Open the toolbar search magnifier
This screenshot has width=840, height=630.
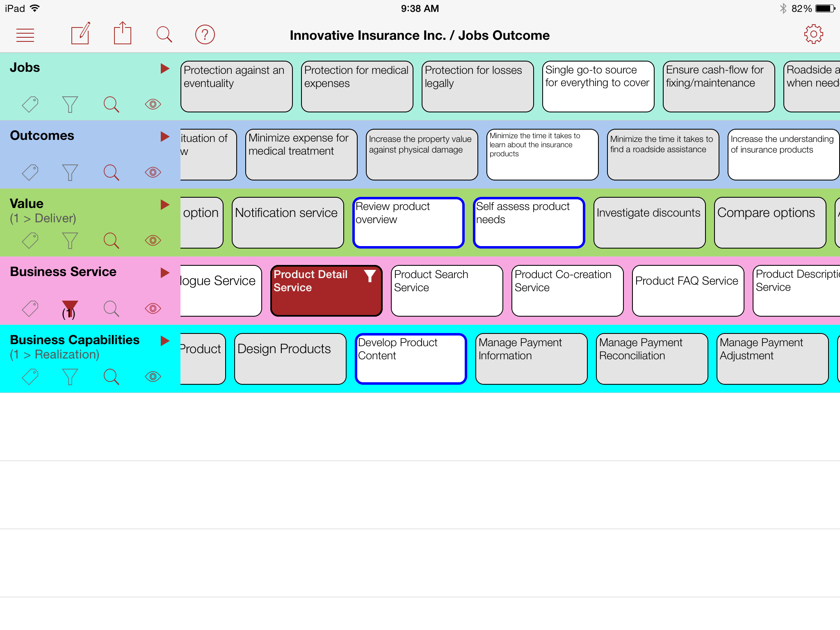(164, 34)
